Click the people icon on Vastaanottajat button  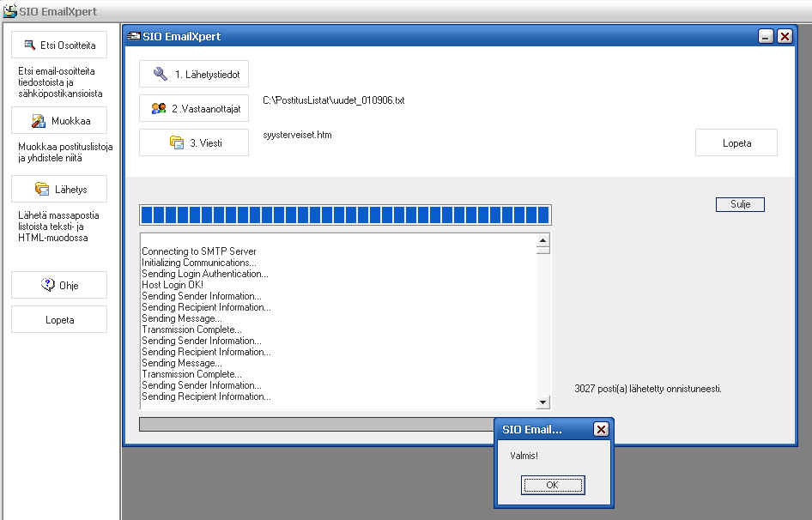[x=159, y=109]
